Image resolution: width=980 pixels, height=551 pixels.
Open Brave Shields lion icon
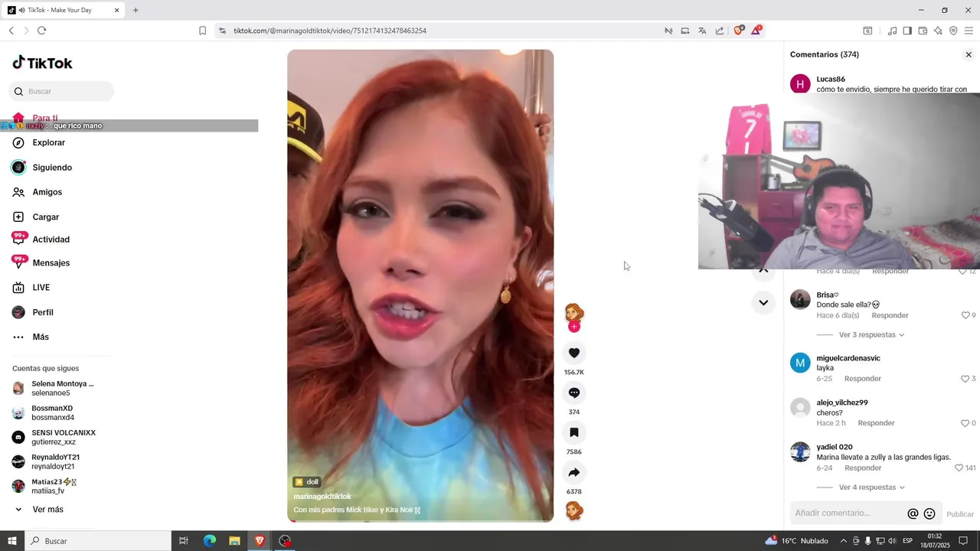pyautogui.click(x=739, y=31)
